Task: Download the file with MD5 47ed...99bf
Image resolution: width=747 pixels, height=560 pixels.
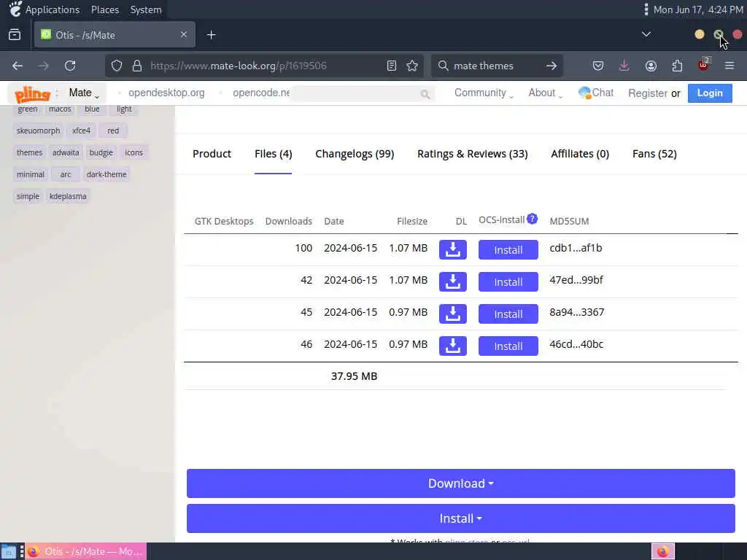Action: point(452,281)
